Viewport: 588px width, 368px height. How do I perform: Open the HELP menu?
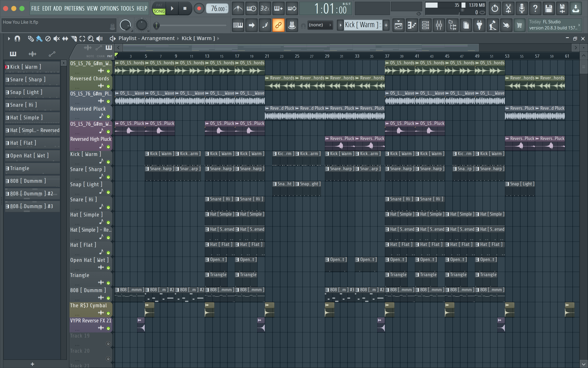(x=142, y=9)
